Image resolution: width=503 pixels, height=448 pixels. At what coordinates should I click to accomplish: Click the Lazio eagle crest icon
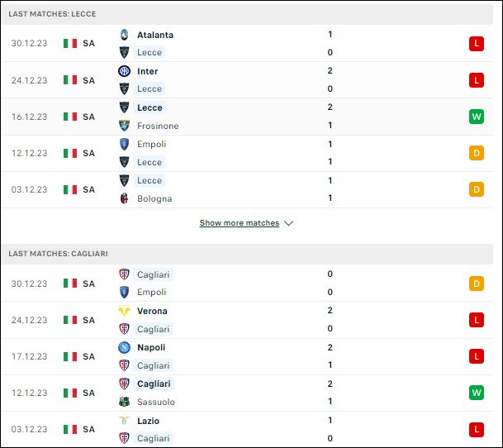click(124, 421)
